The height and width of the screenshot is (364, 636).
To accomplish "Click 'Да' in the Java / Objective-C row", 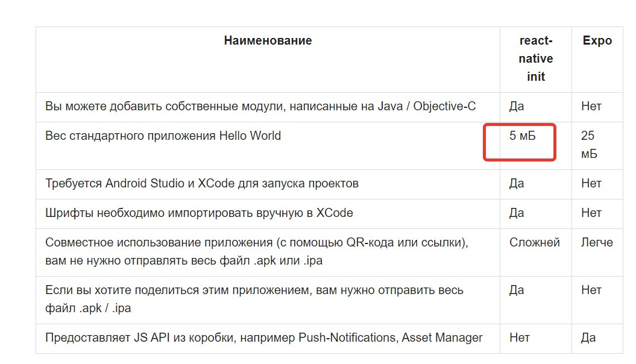I will tap(517, 106).
